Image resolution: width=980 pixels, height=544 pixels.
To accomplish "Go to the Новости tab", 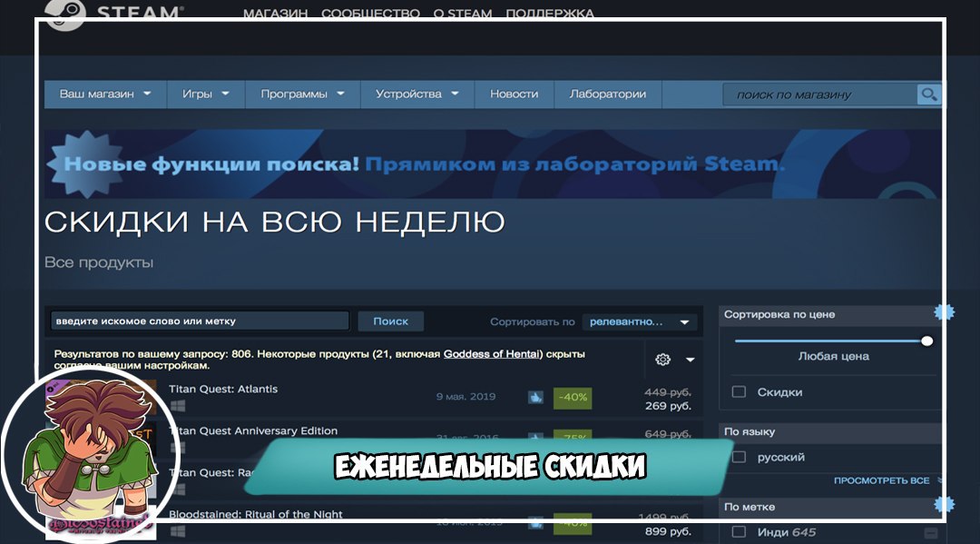I will click(514, 94).
